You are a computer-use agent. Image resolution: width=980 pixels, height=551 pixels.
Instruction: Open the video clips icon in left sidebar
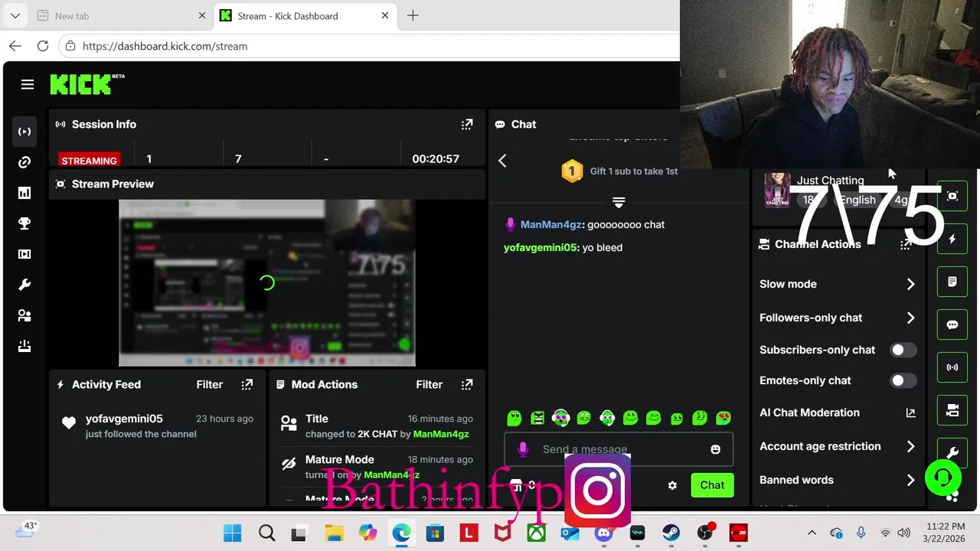point(24,254)
